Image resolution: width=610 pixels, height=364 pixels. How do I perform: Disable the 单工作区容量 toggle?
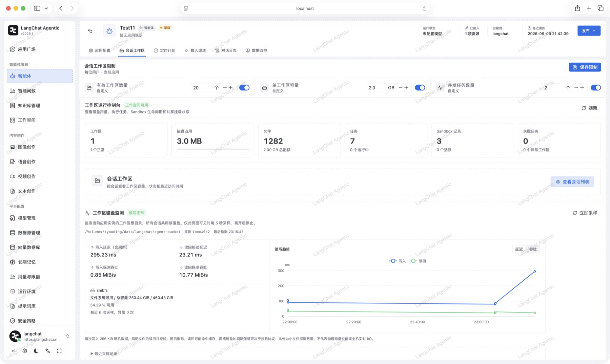[420, 88]
